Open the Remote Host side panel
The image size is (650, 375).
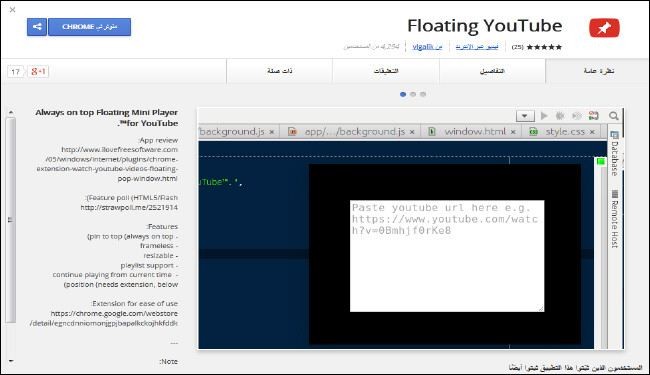[x=615, y=219]
